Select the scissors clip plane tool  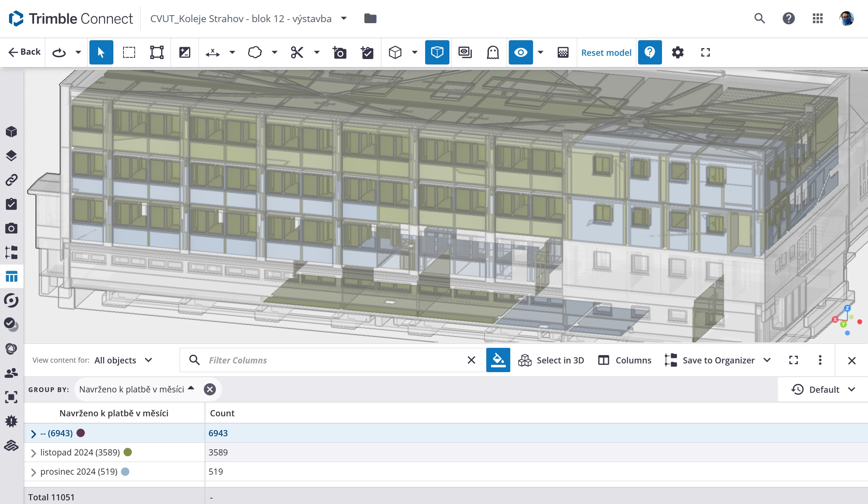click(x=297, y=53)
